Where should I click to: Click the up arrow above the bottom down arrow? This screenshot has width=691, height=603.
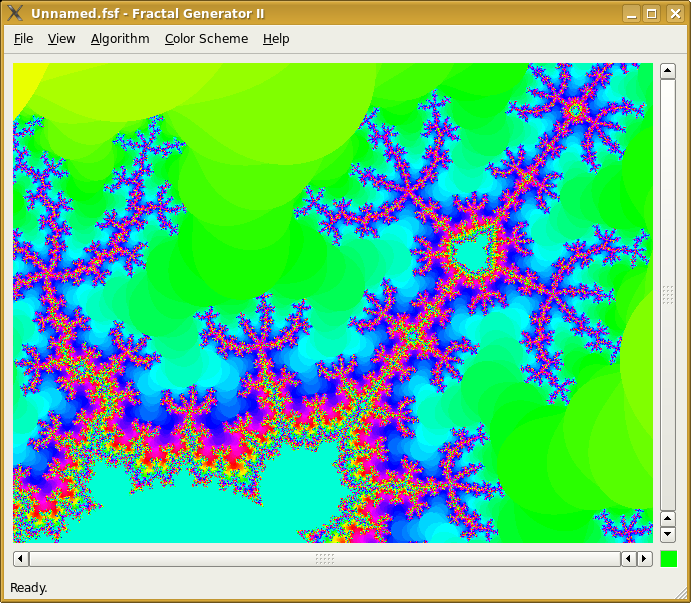coord(668,519)
